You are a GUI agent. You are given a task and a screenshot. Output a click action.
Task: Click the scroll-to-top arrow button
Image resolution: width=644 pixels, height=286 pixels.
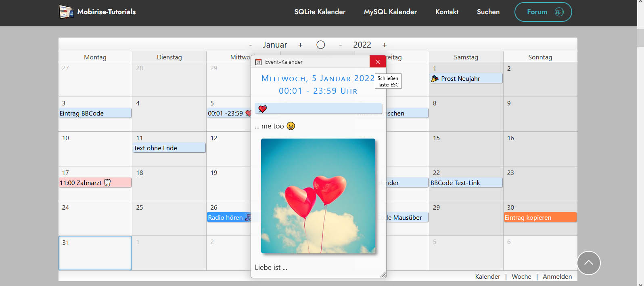(x=589, y=263)
